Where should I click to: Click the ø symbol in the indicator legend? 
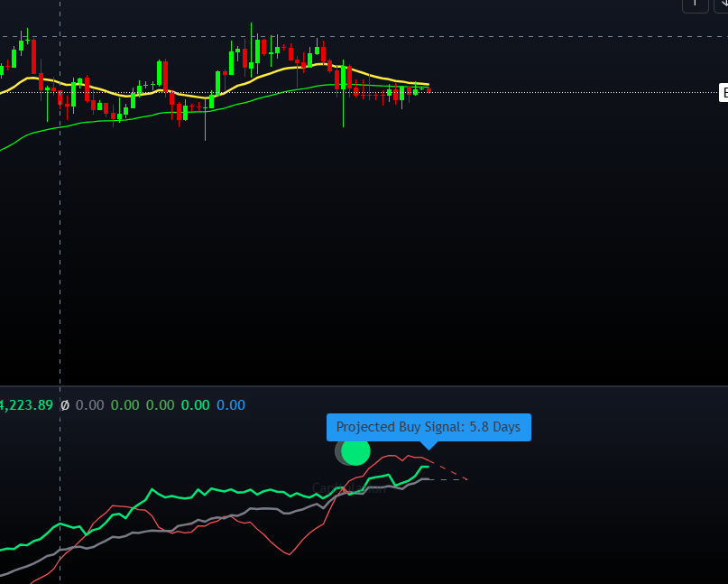(x=65, y=405)
